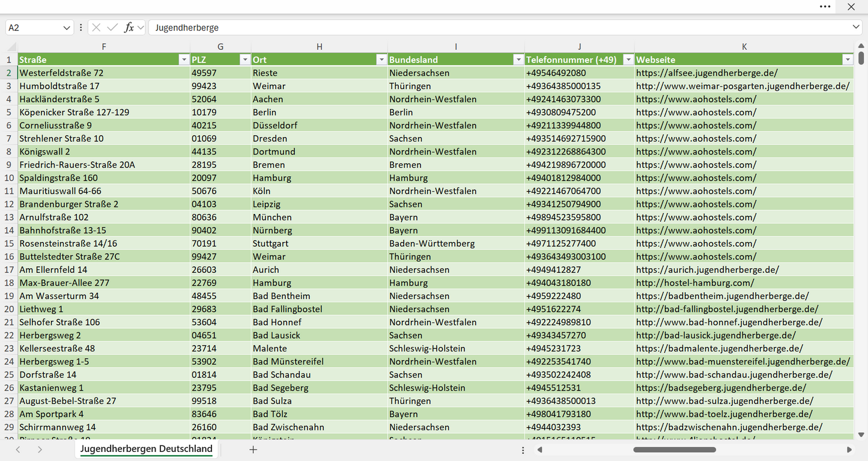Select column H header

click(320, 46)
